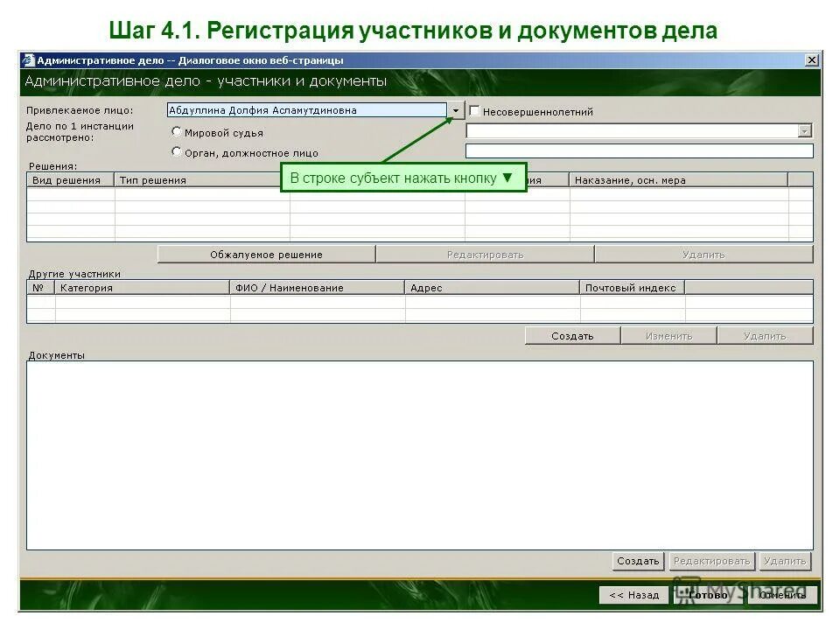This screenshot has height=630, width=840.
Task: Expand the combo box right of Несовершеннолетний
Action: [x=804, y=130]
